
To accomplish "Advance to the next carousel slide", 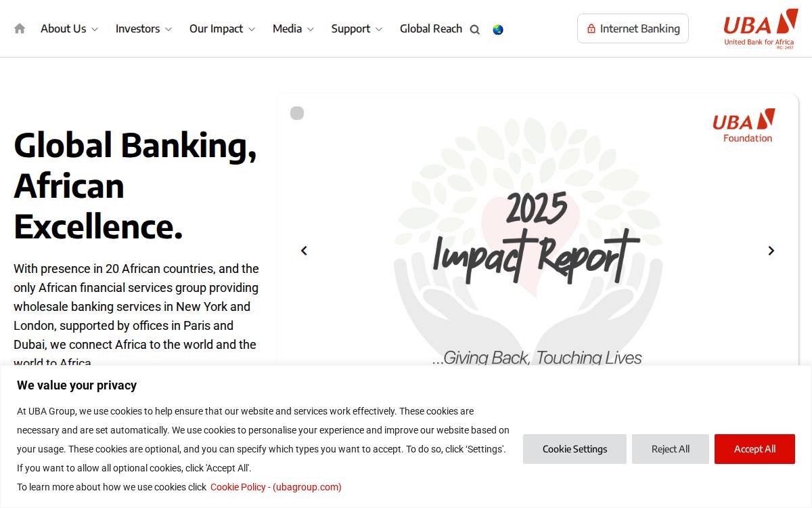I will tap(771, 251).
